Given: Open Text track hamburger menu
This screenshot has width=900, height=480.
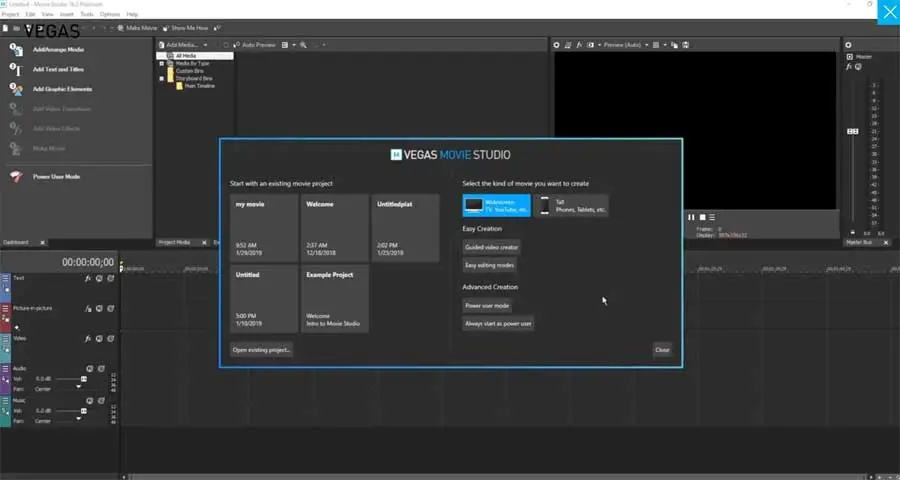Looking at the screenshot, I should pyautogui.click(x=5, y=278).
